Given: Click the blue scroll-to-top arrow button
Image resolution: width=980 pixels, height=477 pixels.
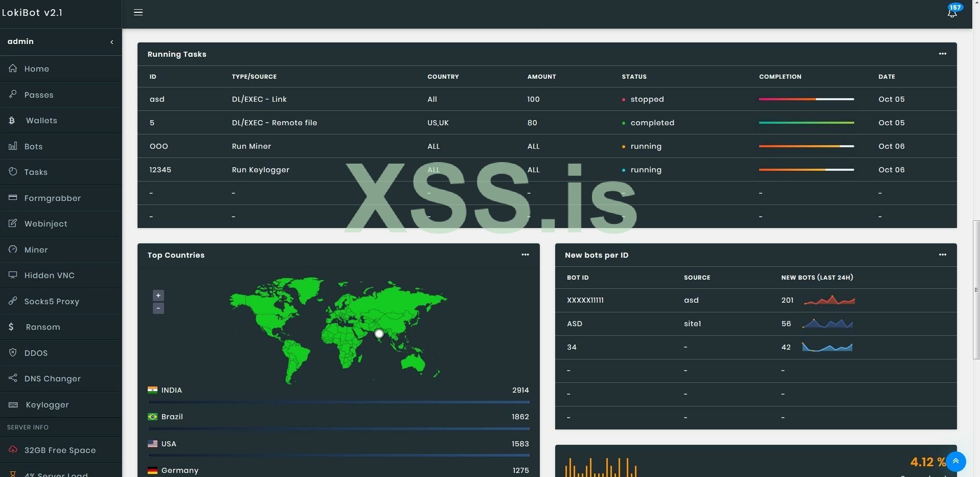Looking at the screenshot, I should (955, 462).
